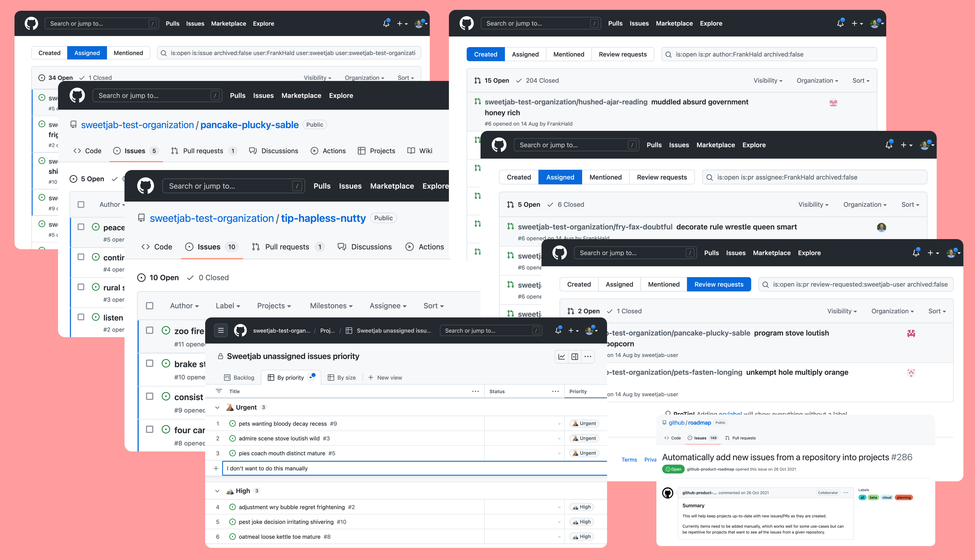Toggle side panel layout icon in project board
The height and width of the screenshot is (560, 975).
pos(575,357)
